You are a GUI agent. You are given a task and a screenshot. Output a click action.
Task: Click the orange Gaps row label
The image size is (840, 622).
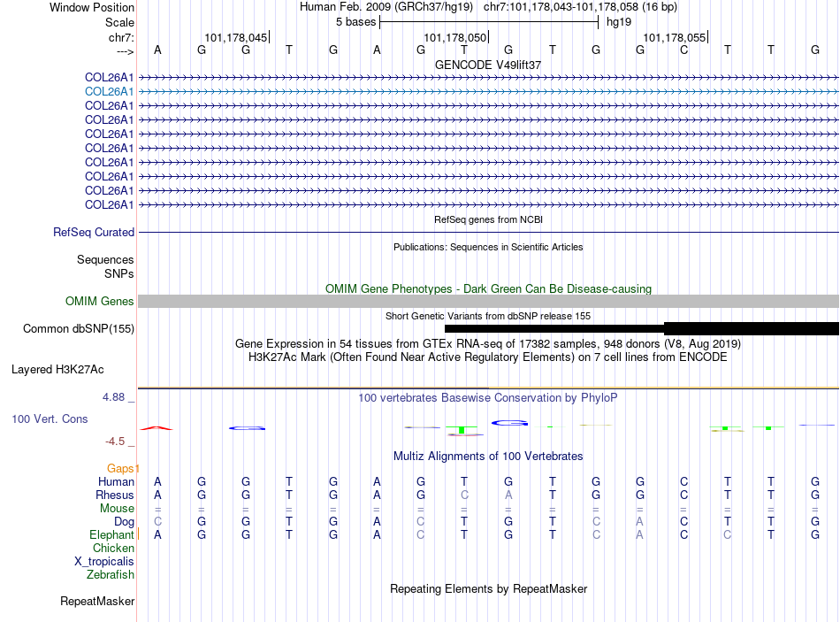pos(120,469)
